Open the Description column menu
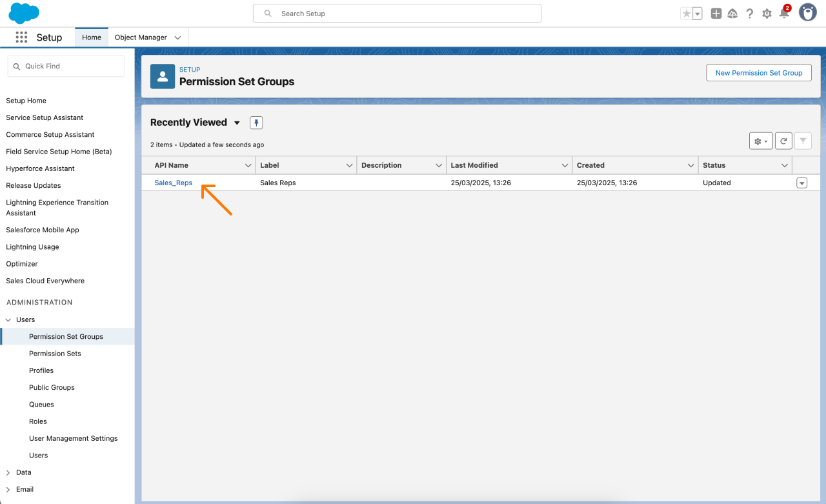Image resolution: width=826 pixels, height=504 pixels. point(439,166)
